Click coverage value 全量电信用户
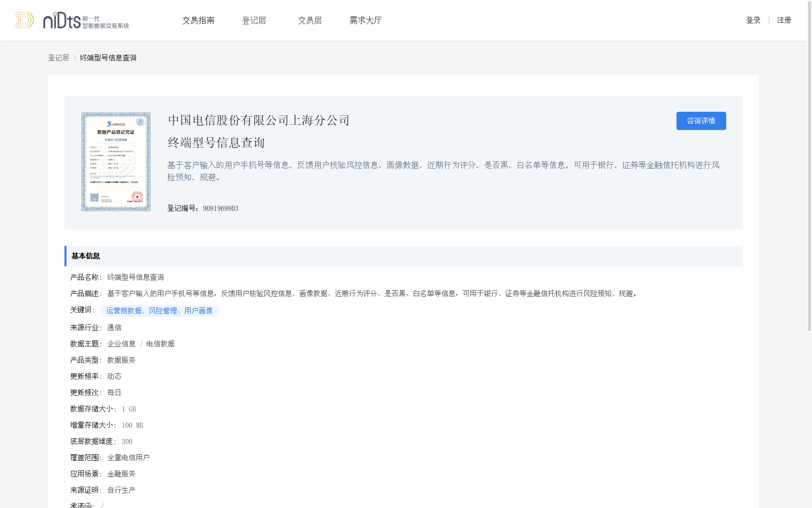The width and height of the screenshot is (812, 508). pyautogui.click(x=128, y=458)
